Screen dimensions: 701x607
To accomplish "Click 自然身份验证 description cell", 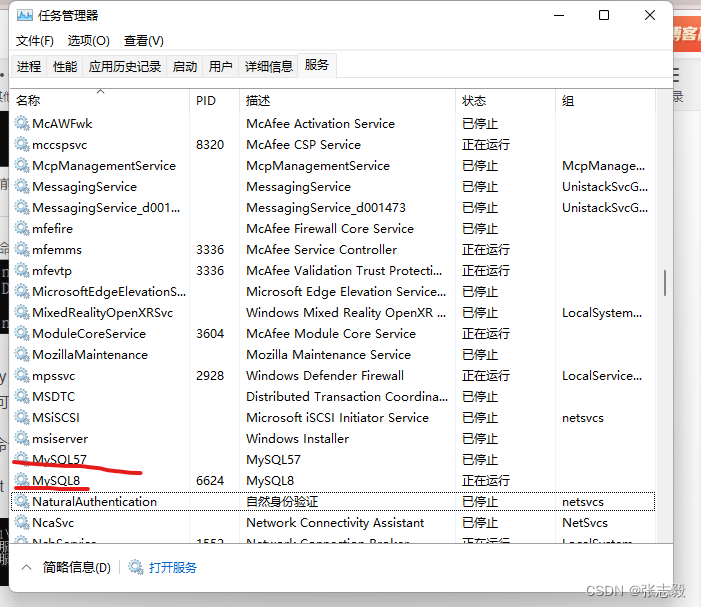I will click(282, 502).
